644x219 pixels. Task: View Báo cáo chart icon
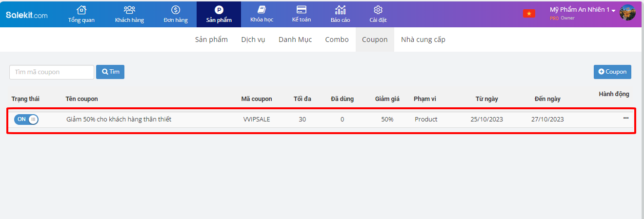point(340,10)
